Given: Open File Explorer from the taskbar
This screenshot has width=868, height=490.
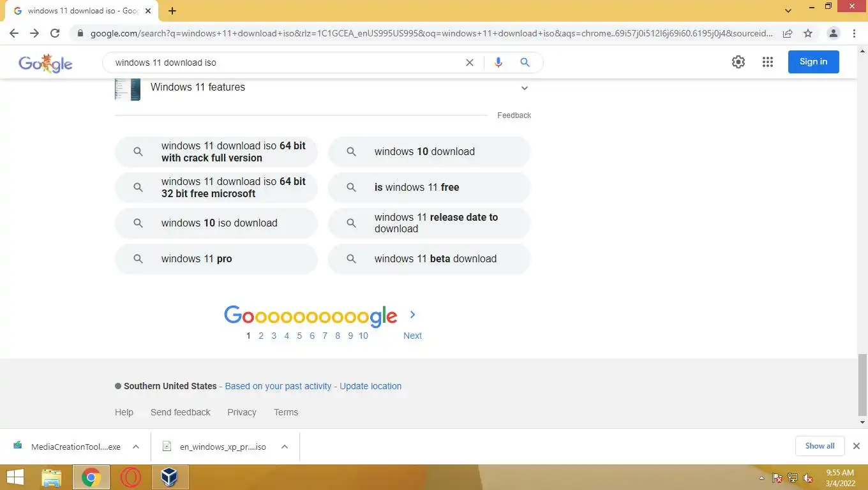Looking at the screenshot, I should tap(52, 477).
